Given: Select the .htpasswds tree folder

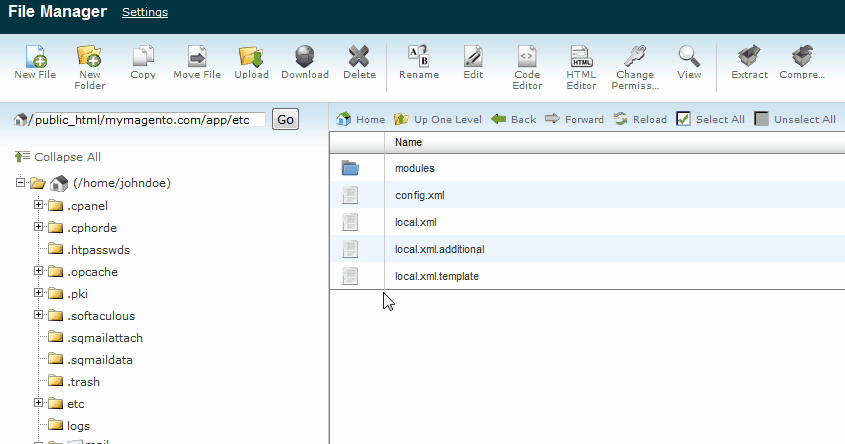Looking at the screenshot, I should point(98,250).
